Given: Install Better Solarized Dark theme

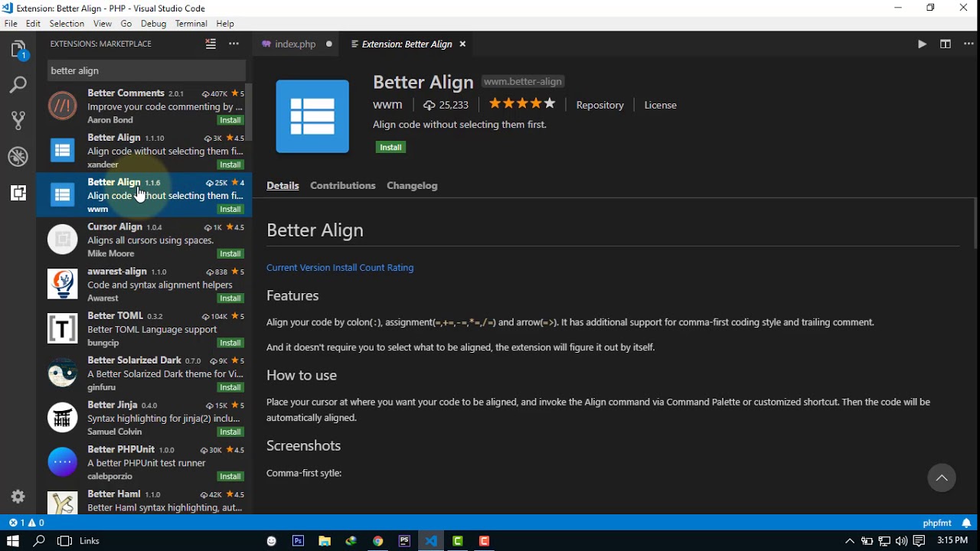Looking at the screenshot, I should tap(230, 388).
